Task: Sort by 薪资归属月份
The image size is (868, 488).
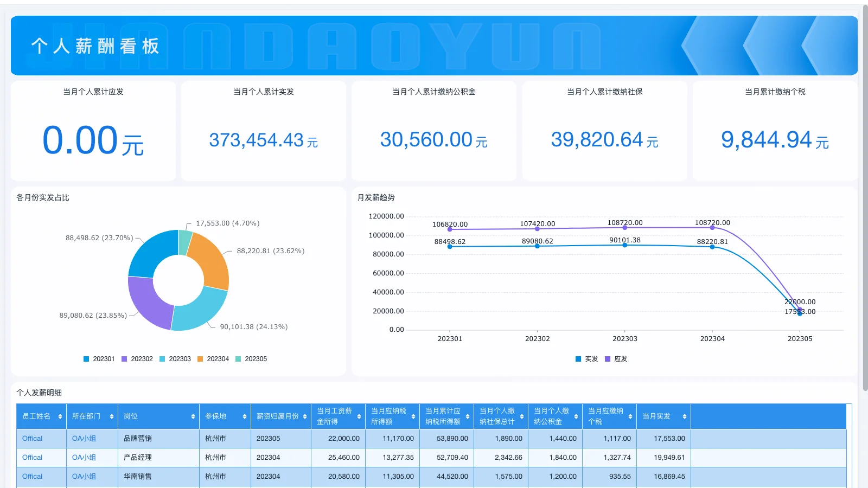Action: [306, 416]
